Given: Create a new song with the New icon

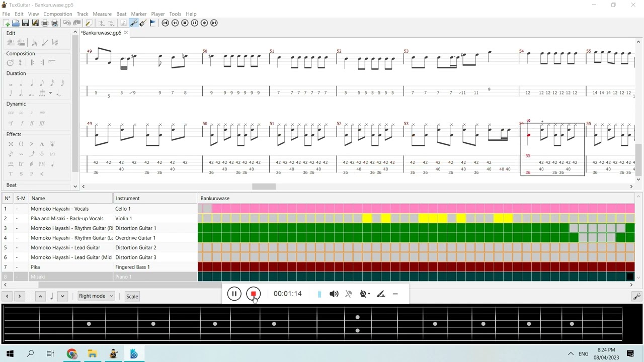Looking at the screenshot, I should point(7,23).
